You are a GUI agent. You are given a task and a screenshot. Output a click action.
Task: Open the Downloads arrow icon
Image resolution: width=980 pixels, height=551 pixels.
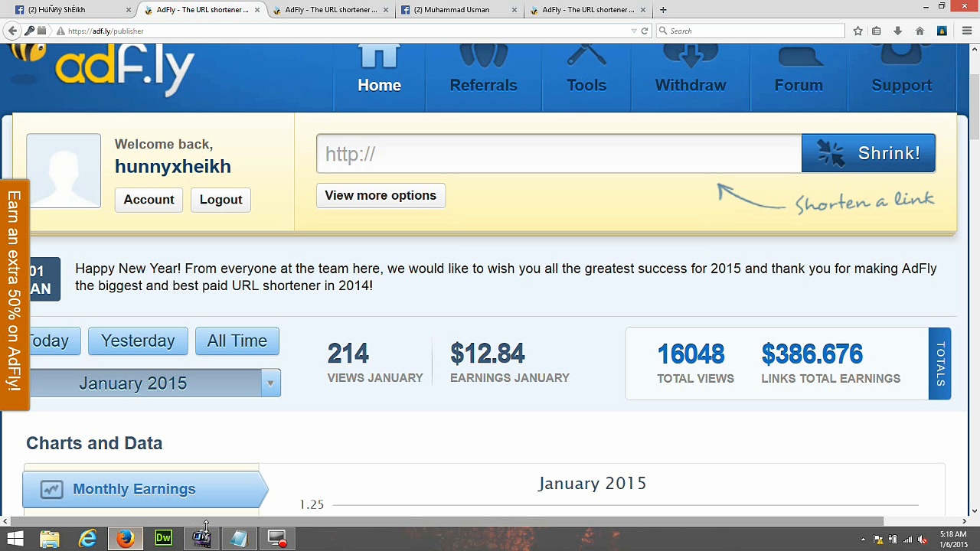coord(897,31)
